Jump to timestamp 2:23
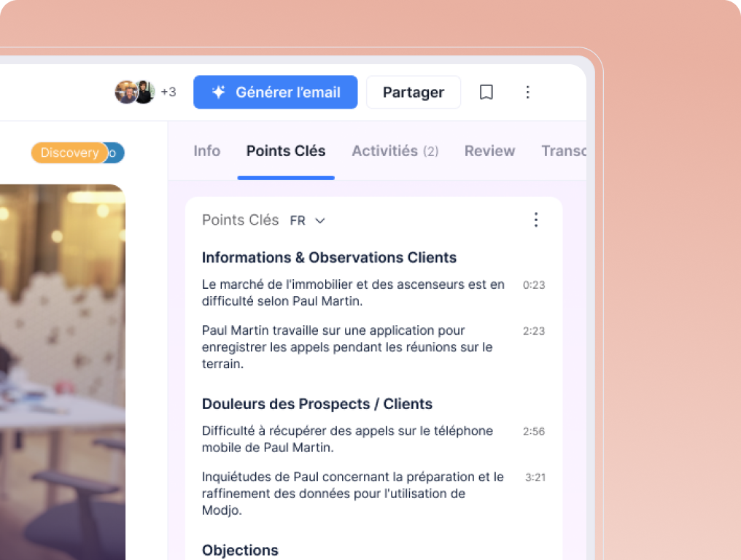Image resolution: width=741 pixels, height=560 pixels. (x=534, y=331)
